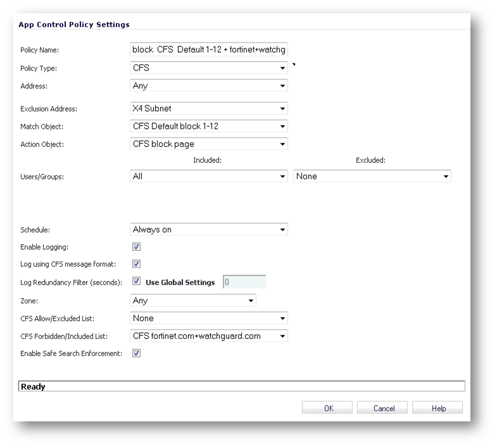Expand the CFS Allow/Excluded List dropdown

(x=208, y=319)
